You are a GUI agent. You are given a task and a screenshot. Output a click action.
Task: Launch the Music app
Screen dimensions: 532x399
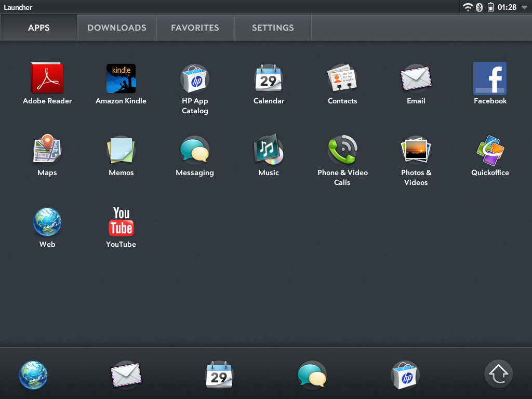[x=269, y=149]
